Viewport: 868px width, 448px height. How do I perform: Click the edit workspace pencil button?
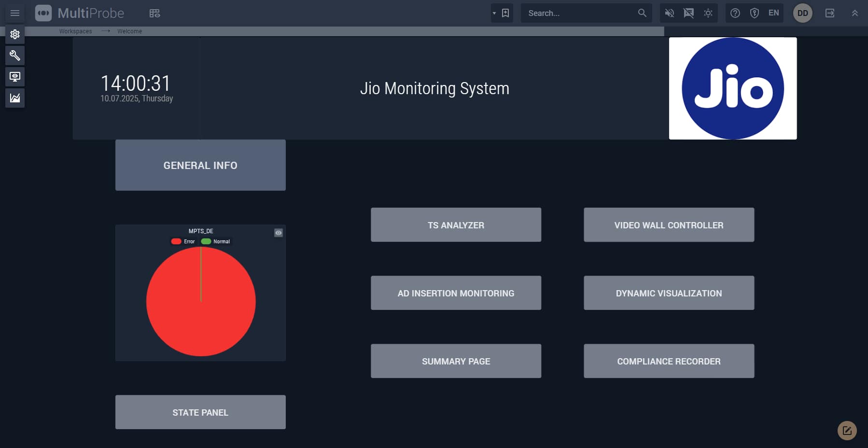847,431
